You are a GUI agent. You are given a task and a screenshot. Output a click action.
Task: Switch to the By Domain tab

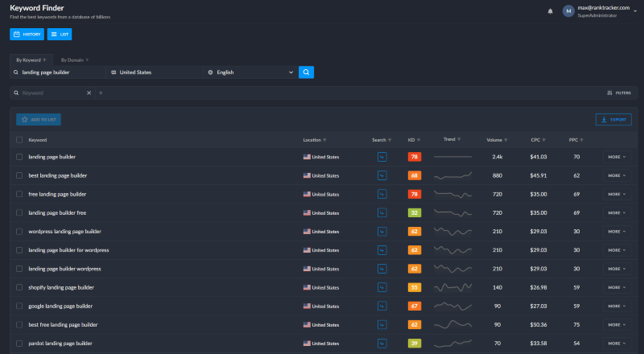(x=74, y=60)
